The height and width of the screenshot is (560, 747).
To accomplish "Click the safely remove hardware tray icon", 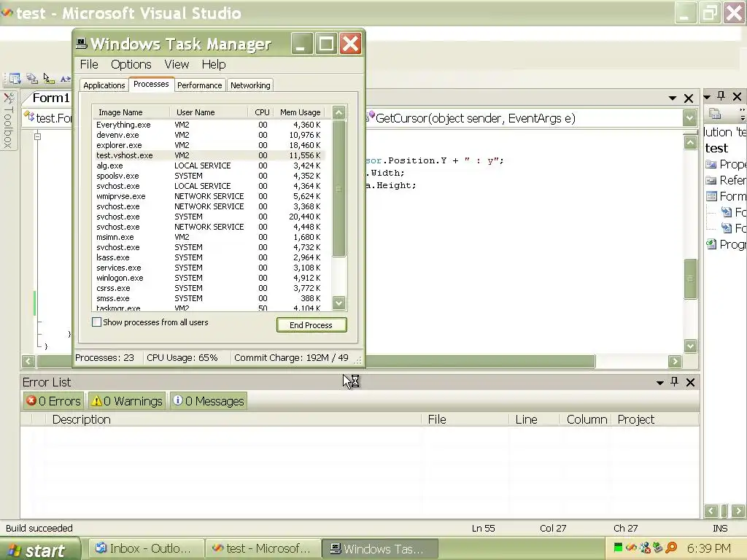I will click(x=658, y=548).
